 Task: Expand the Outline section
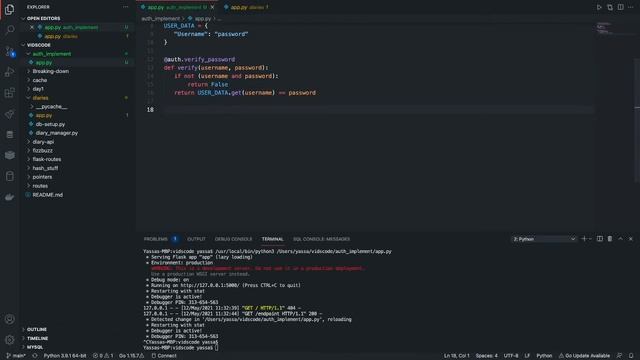[x=37, y=329]
